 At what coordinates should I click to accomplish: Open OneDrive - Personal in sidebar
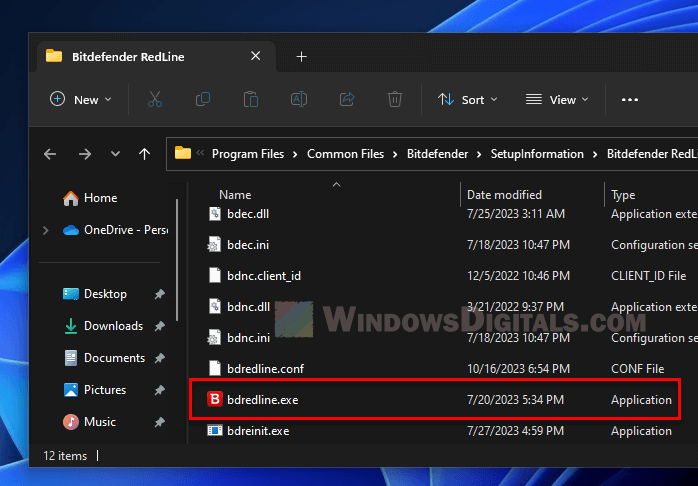click(115, 230)
